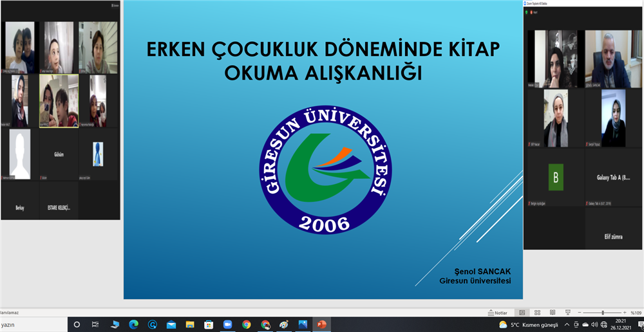Select the woman's video tile beside ŞENOL SANCAK

[x=555, y=59]
